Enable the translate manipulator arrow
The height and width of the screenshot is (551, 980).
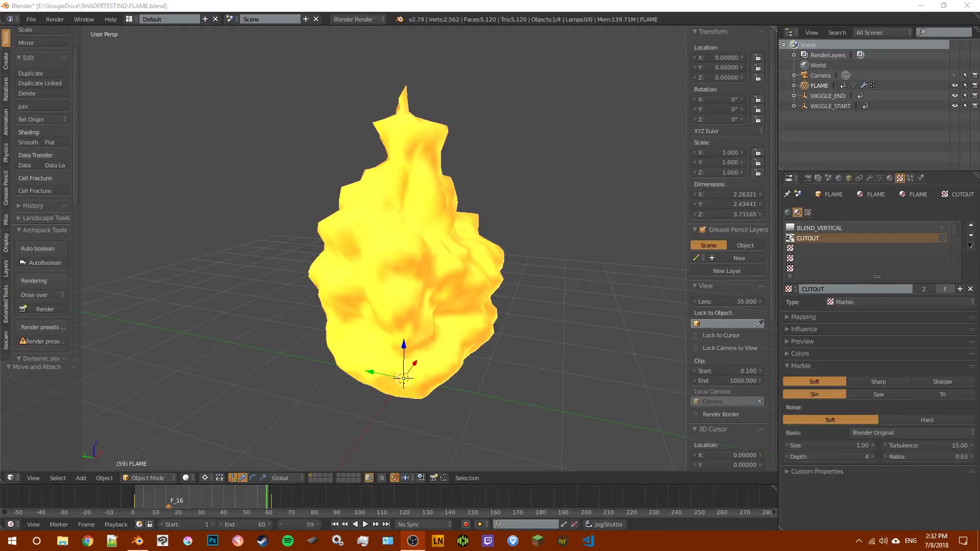coord(242,478)
